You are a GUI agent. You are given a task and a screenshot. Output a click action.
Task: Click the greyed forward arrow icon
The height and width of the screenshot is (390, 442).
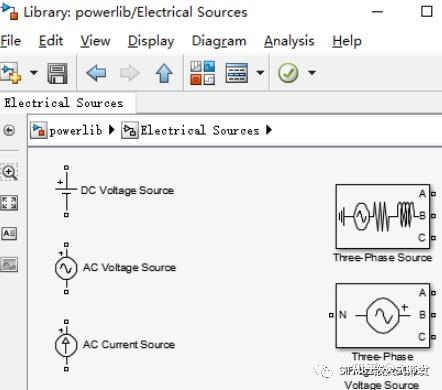tap(129, 73)
